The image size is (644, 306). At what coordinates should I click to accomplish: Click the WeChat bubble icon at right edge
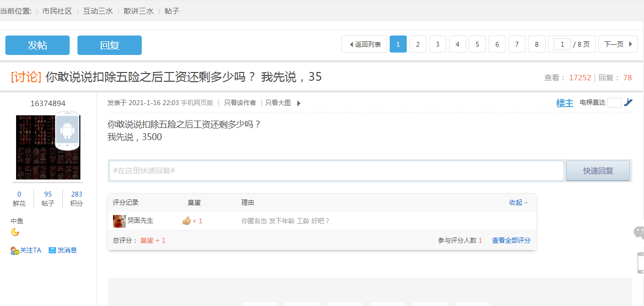[x=639, y=232]
